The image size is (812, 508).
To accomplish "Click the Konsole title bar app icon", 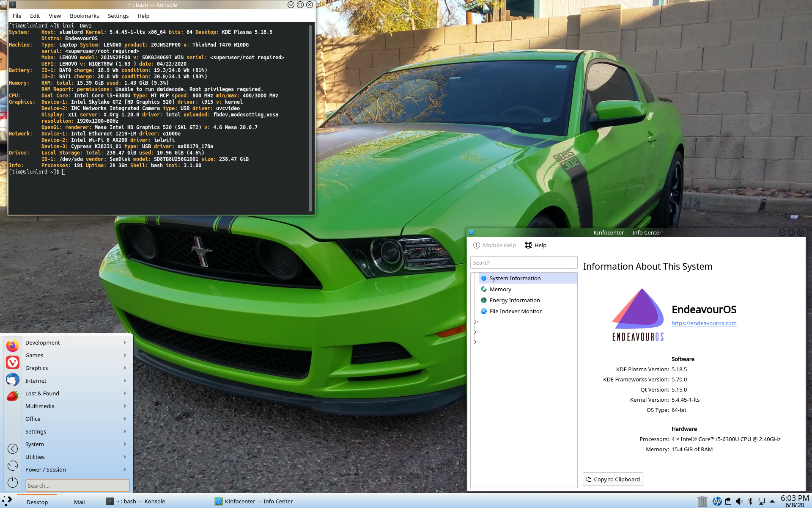I will click(x=13, y=5).
